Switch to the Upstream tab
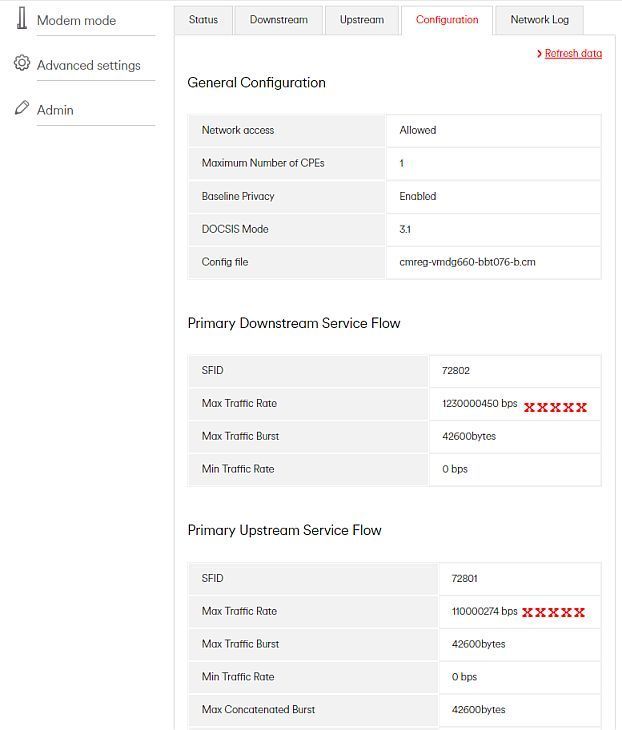The height and width of the screenshot is (730, 622). click(362, 20)
